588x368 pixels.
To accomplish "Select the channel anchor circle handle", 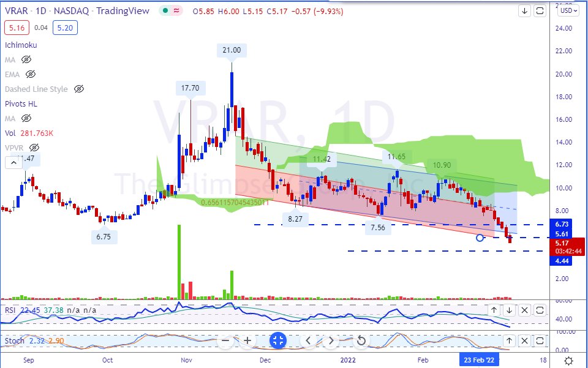I will (480, 238).
